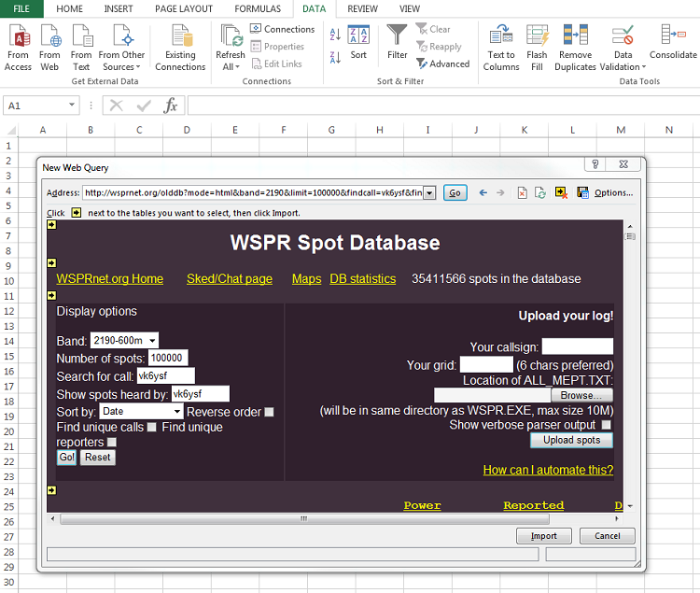Open the Band 2190-600m dropdown
Screen dimensions: 700x593
click(x=152, y=341)
